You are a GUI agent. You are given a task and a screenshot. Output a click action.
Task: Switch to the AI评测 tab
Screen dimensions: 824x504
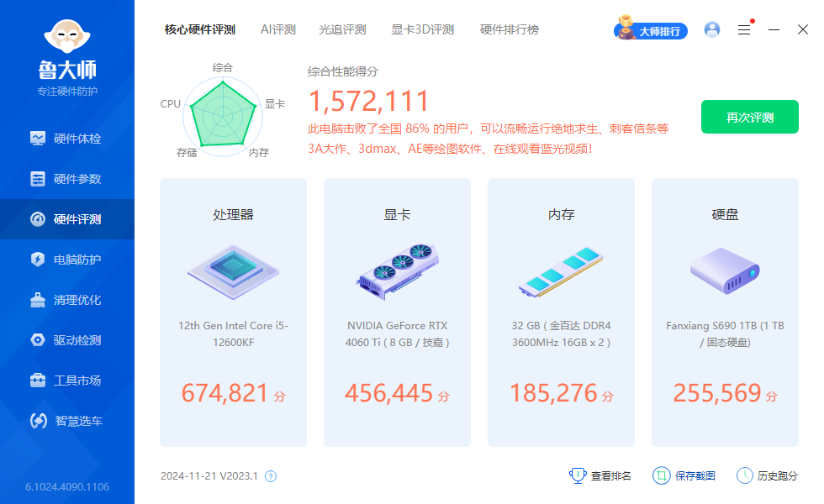277,29
